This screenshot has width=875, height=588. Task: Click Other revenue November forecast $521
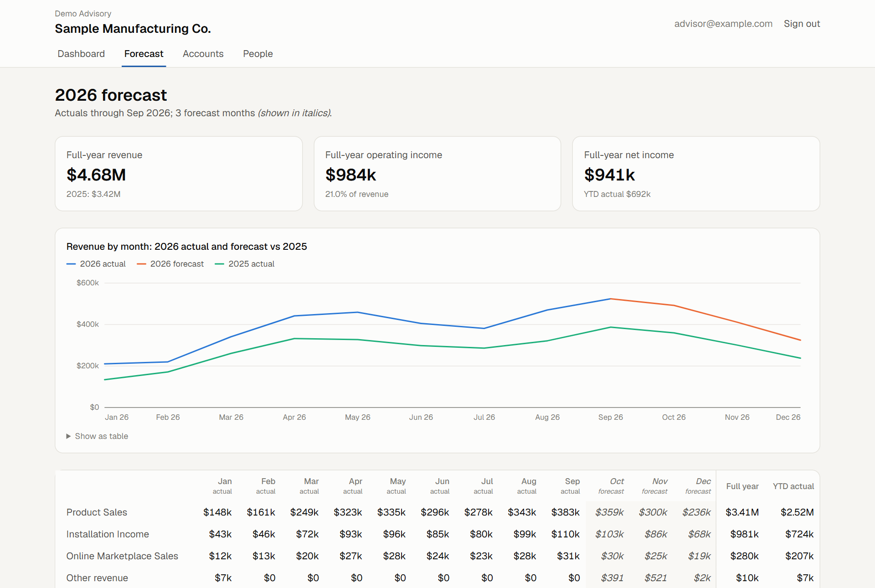pos(656,578)
